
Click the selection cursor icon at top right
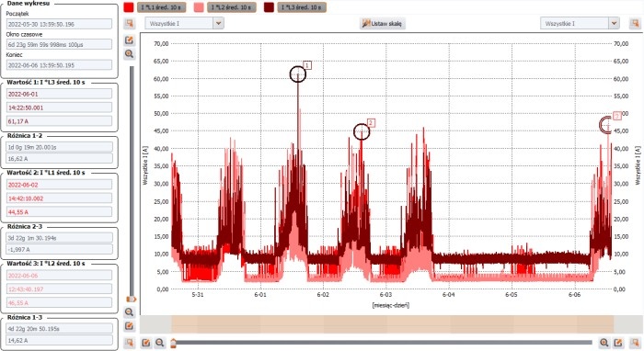(x=635, y=23)
